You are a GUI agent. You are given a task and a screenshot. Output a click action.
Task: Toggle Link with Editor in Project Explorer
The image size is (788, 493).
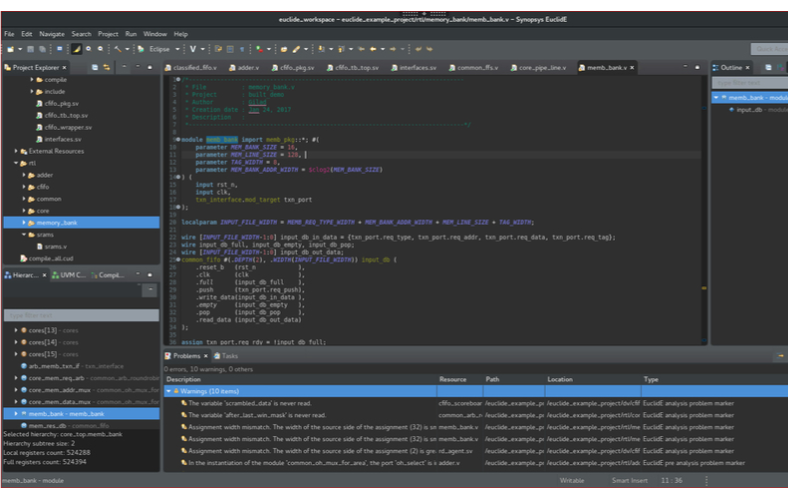tap(107, 67)
